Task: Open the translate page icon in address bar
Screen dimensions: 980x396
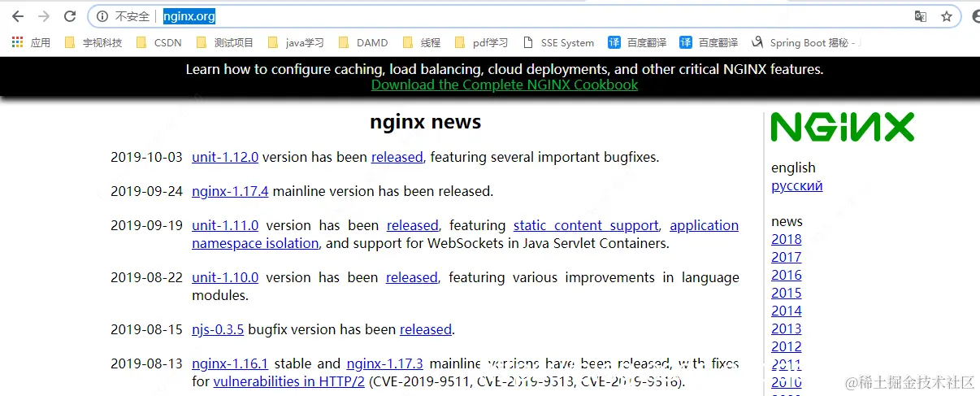Action: [x=921, y=16]
